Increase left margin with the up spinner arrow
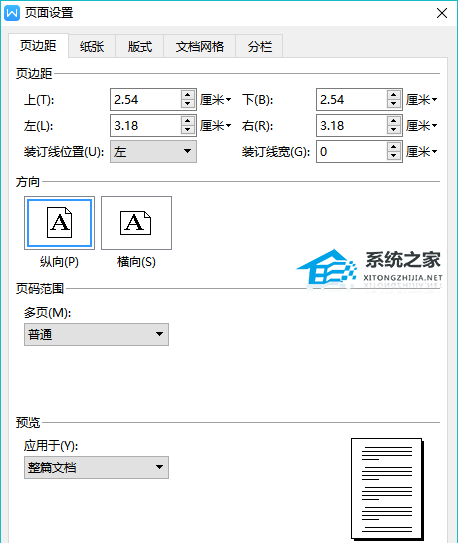Viewport: 458px width, 543px height. 187,121
